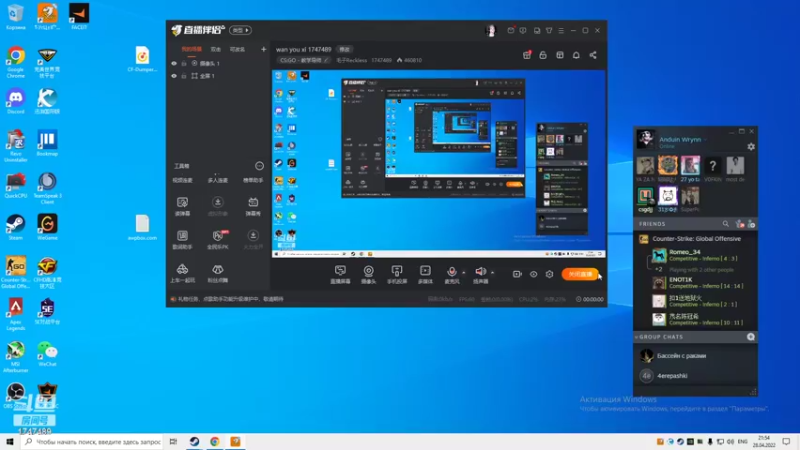Image resolution: width=800 pixels, height=450 pixels.
Task: Open the user avatar in streaming app title bar
Action: tap(491, 31)
